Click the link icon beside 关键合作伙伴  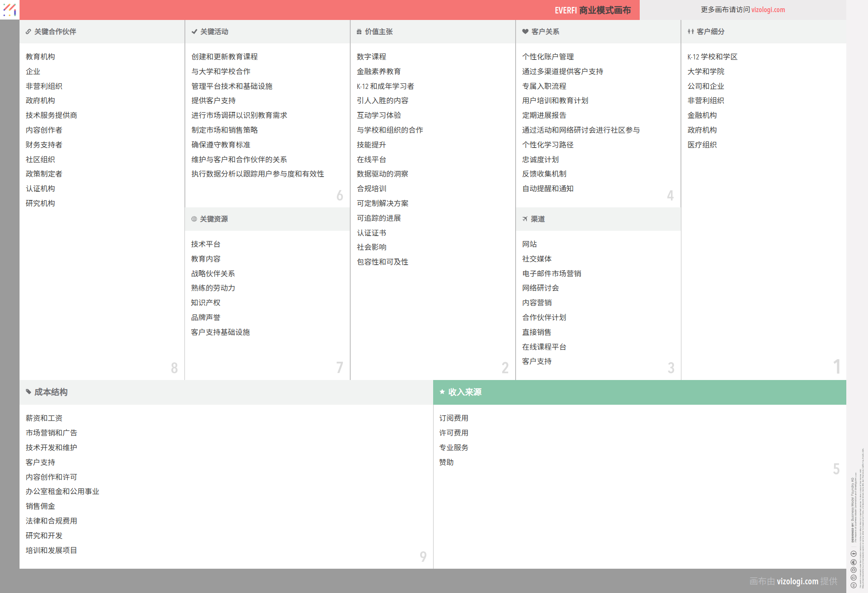[x=28, y=32]
